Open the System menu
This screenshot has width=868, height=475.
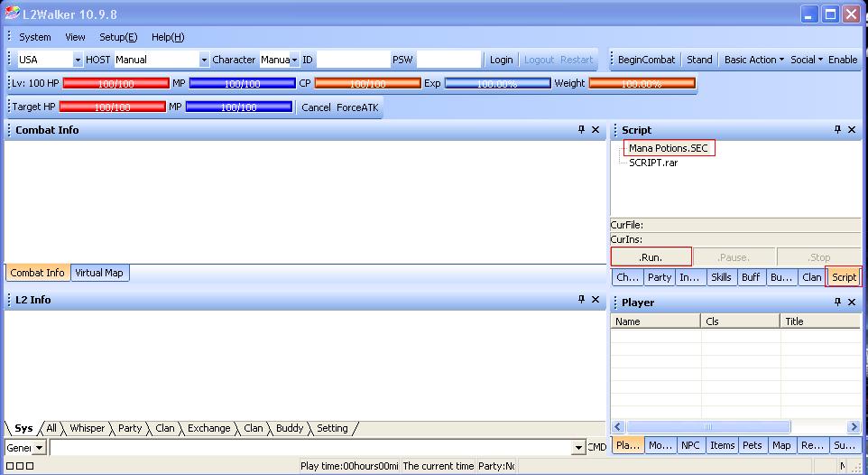pos(35,37)
